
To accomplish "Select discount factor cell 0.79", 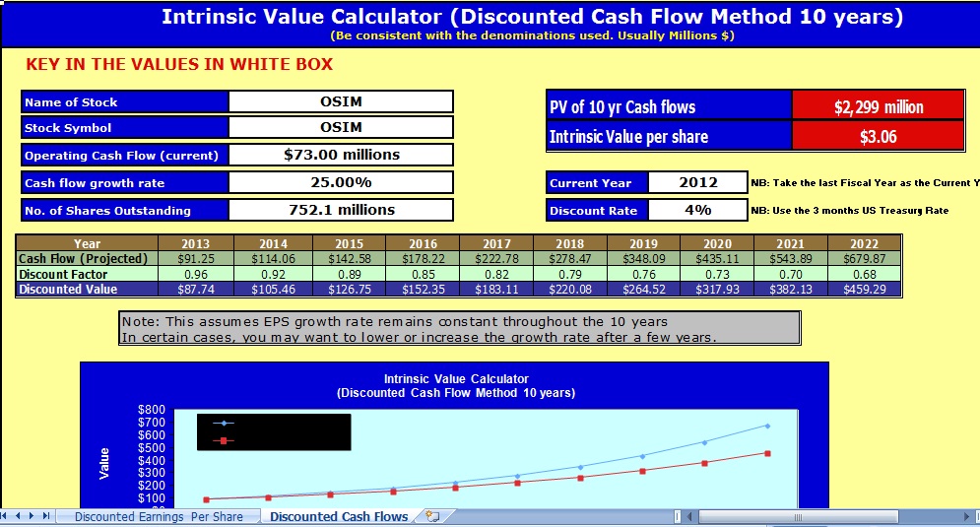I will point(570,274).
